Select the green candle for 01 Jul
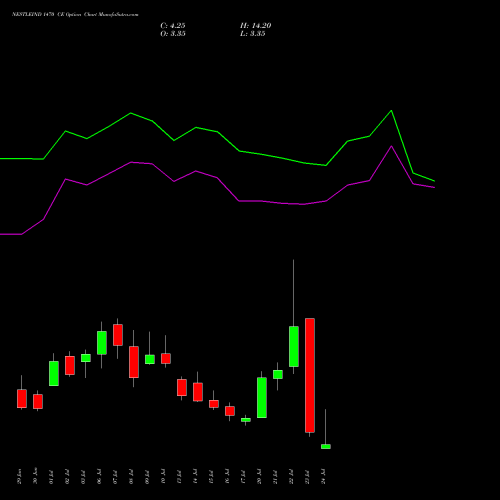 tap(54, 373)
